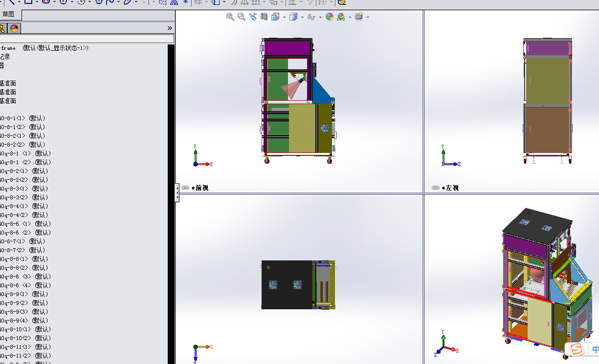Toggle the 中 Chinese input mode indicator
The height and width of the screenshot is (364, 599).
[595, 349]
